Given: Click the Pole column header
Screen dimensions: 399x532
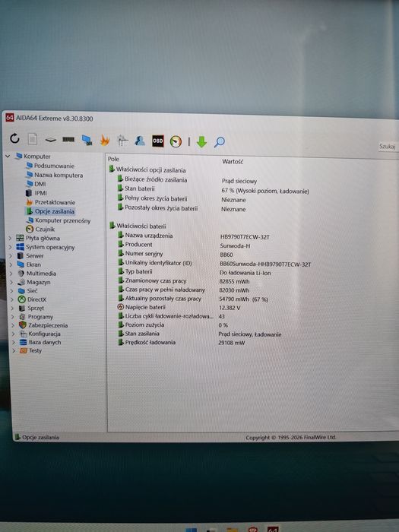Looking at the screenshot, I should point(114,159).
